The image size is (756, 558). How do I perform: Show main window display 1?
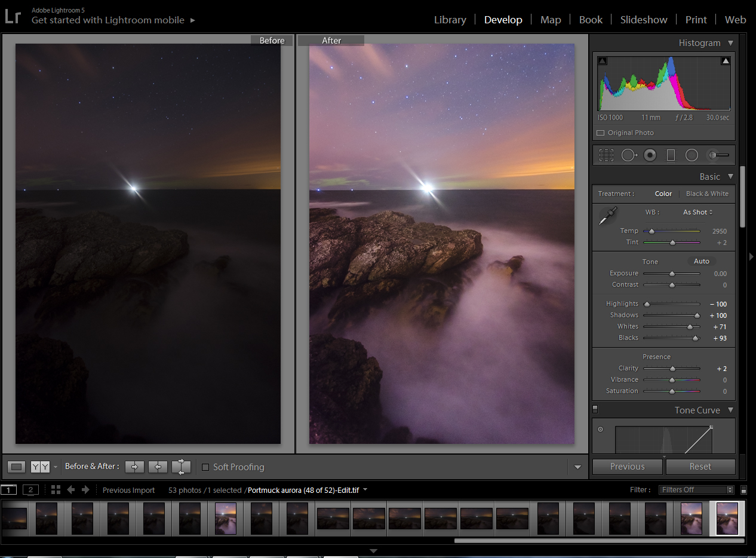8,490
